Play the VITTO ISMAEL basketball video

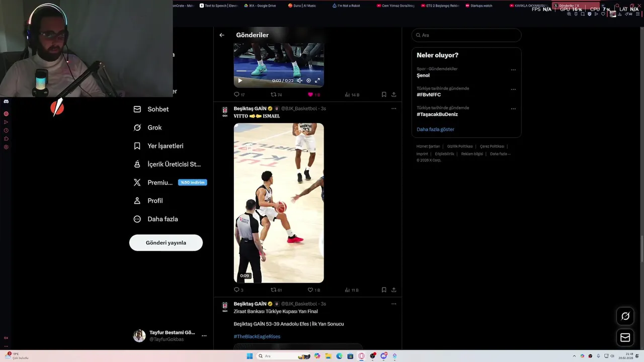279,203
